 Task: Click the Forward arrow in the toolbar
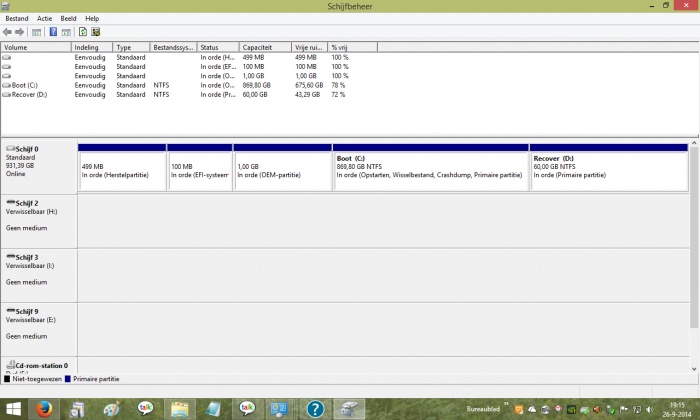(x=21, y=32)
